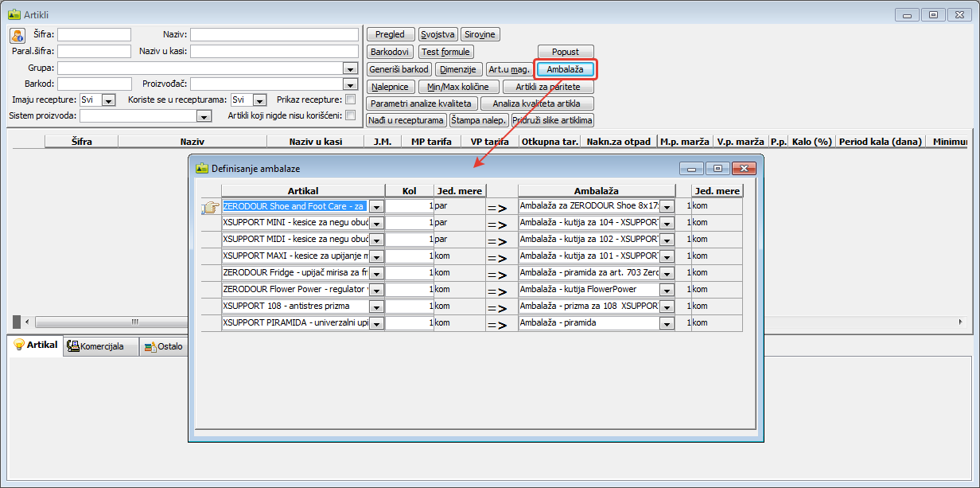
Task: Click the Art.u mag. button
Action: 509,69
